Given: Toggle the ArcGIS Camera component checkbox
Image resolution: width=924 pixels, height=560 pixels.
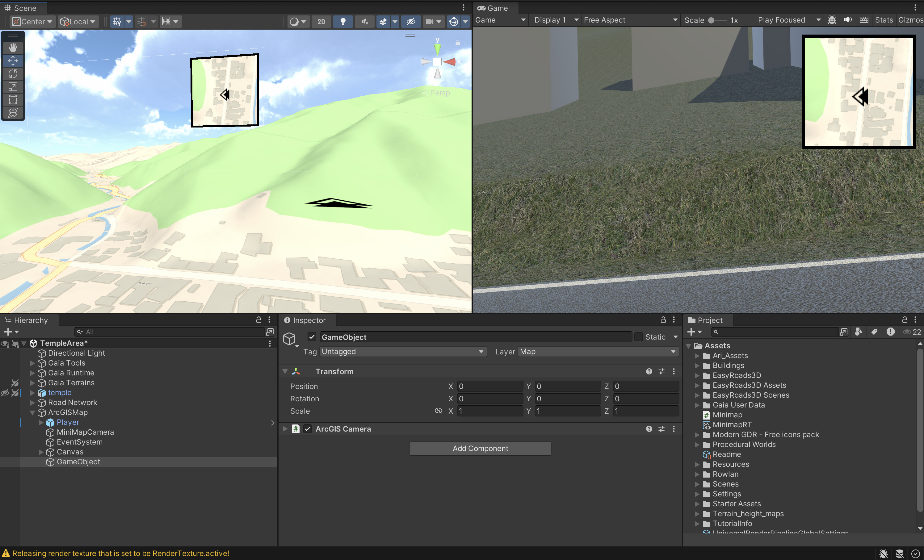Looking at the screenshot, I should click(x=308, y=429).
